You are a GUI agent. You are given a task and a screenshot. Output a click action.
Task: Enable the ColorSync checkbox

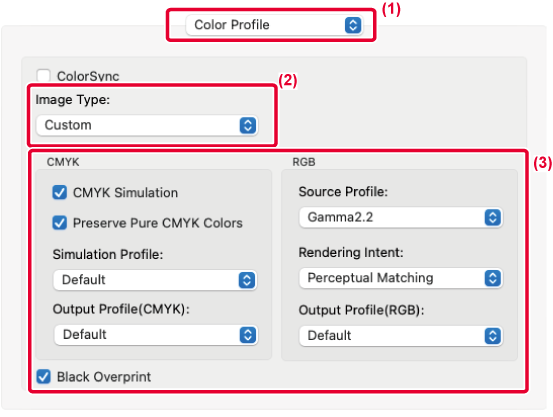coord(43,75)
